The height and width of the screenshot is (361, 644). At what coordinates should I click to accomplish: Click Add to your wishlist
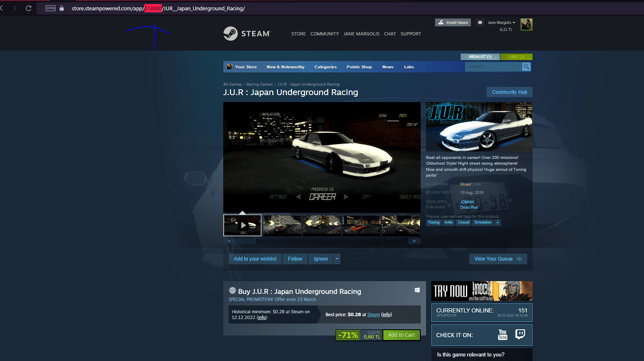tap(255, 259)
